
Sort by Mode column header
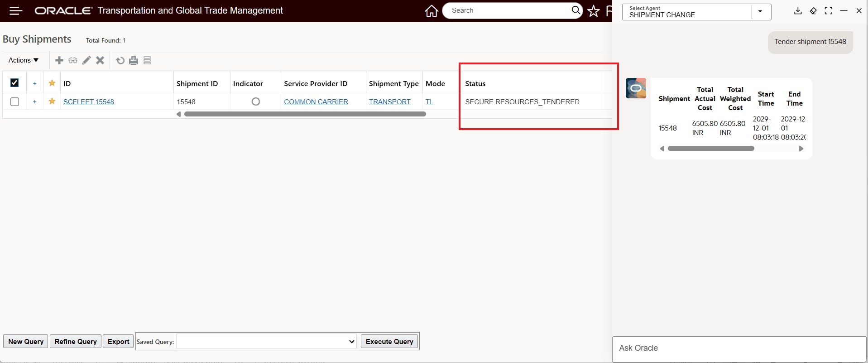click(x=435, y=83)
